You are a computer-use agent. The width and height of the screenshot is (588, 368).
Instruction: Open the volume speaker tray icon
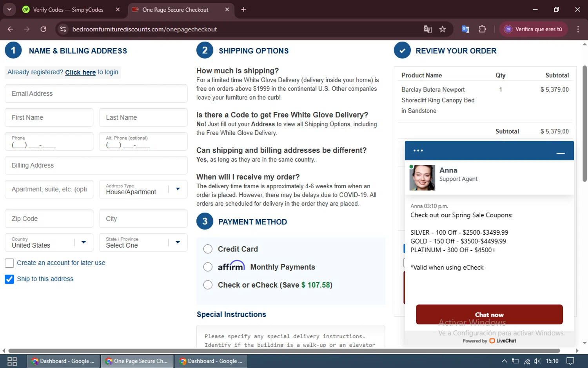coord(537,361)
